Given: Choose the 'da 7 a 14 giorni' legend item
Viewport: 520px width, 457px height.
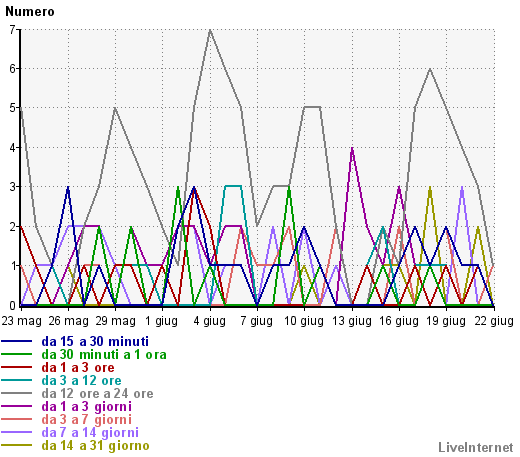Looking at the screenshot, I should tap(90, 432).
